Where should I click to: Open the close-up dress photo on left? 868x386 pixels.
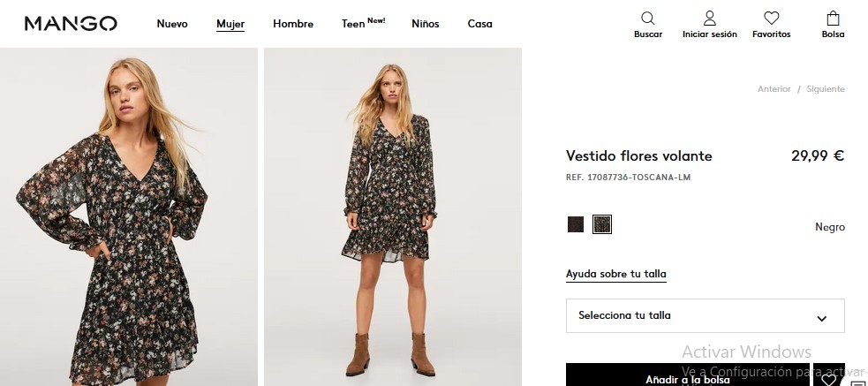[129, 216]
